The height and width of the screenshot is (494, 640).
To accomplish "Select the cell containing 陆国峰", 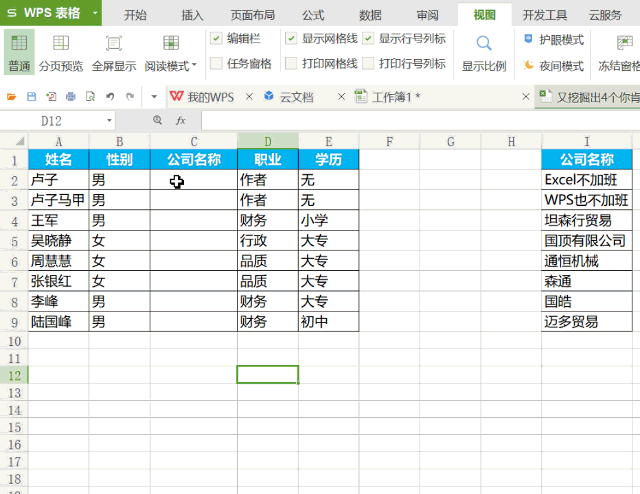I will (x=58, y=322).
